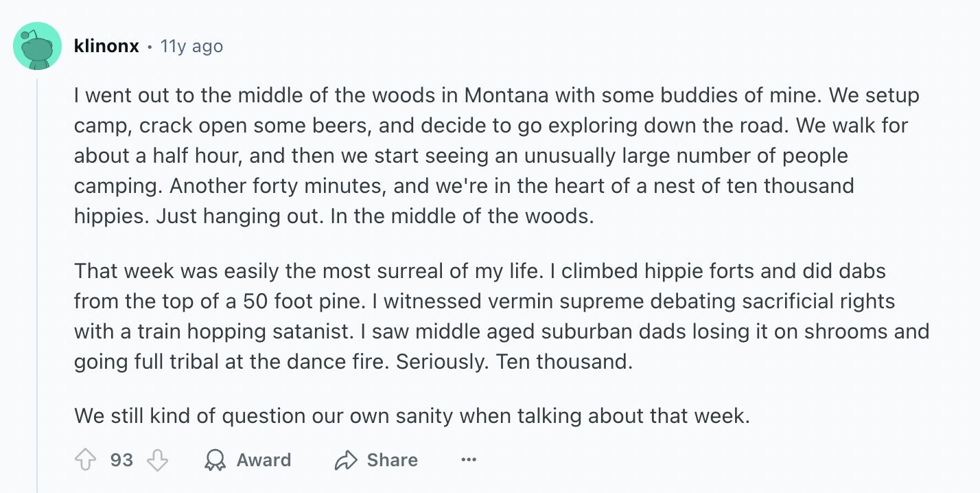Image resolution: width=980 pixels, height=493 pixels.
Task: Click the paragraph starting 'That week was easily'
Action: click(x=502, y=316)
